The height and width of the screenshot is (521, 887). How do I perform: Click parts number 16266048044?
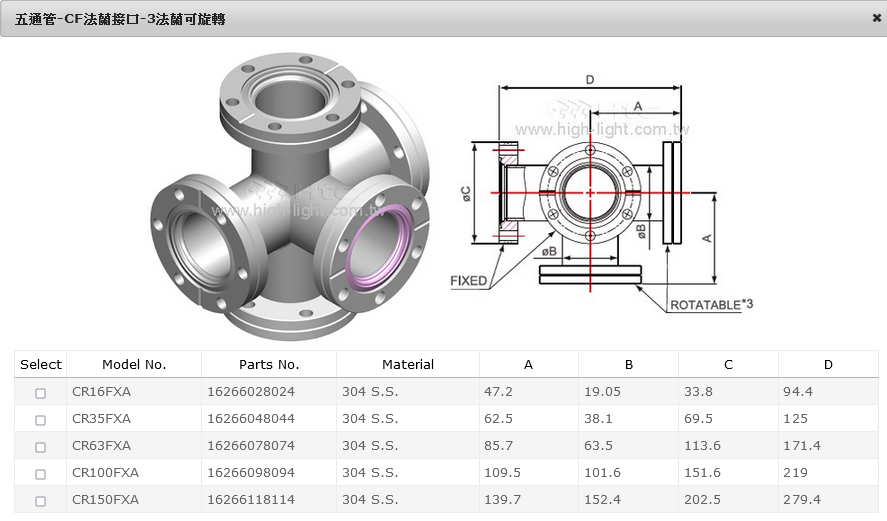point(251,419)
